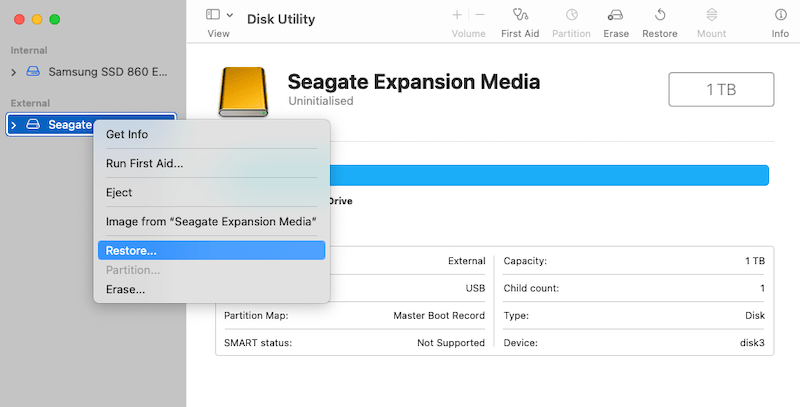
Task: Click the blue disk usage bar
Action: coord(548,176)
